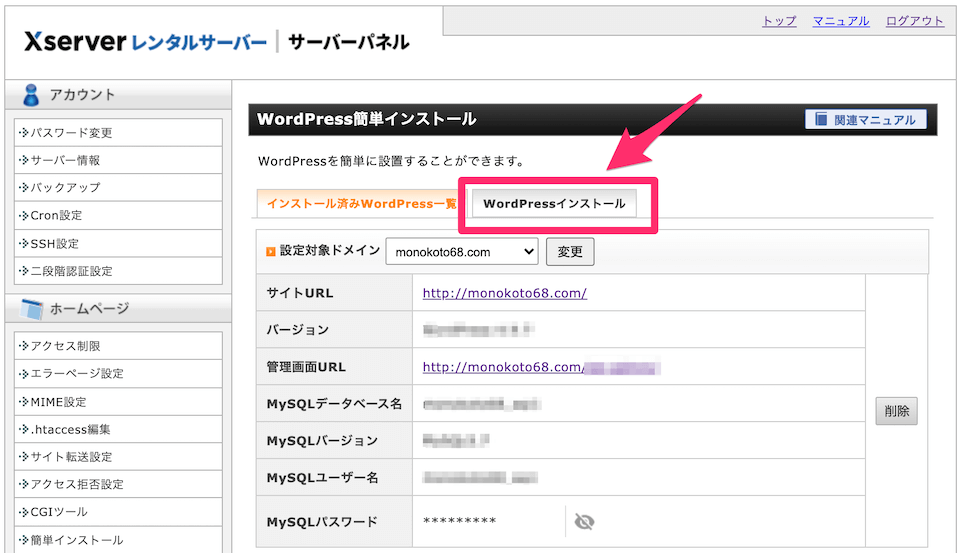The image size is (960, 553).
Task: Open the 関連マニュアル button
Action: click(866, 119)
